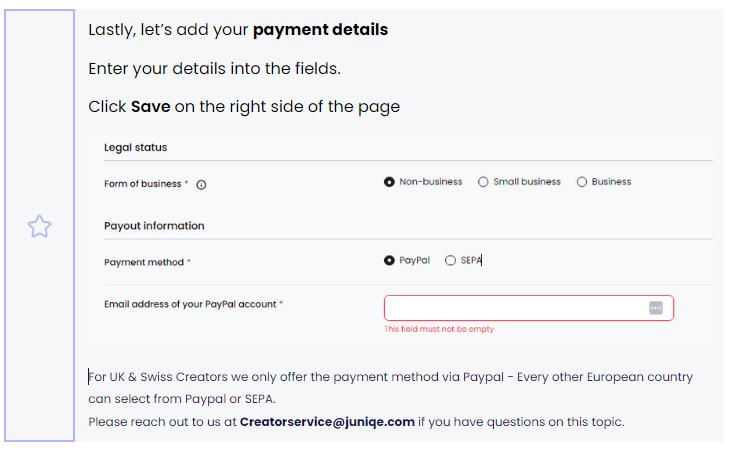The width and height of the screenshot is (738, 456).
Task: Click the Legal status section heading
Action: pyautogui.click(x=136, y=148)
